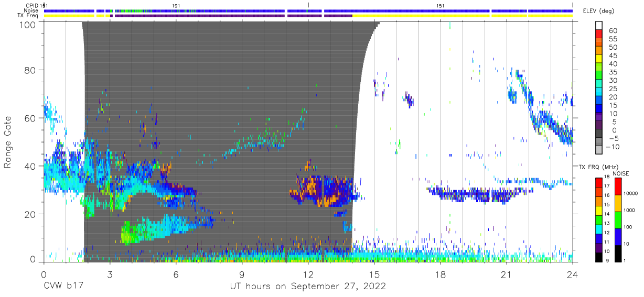644x297 pixels.
Task: Click the Range Gate tick label '80'
Action: (30, 71)
